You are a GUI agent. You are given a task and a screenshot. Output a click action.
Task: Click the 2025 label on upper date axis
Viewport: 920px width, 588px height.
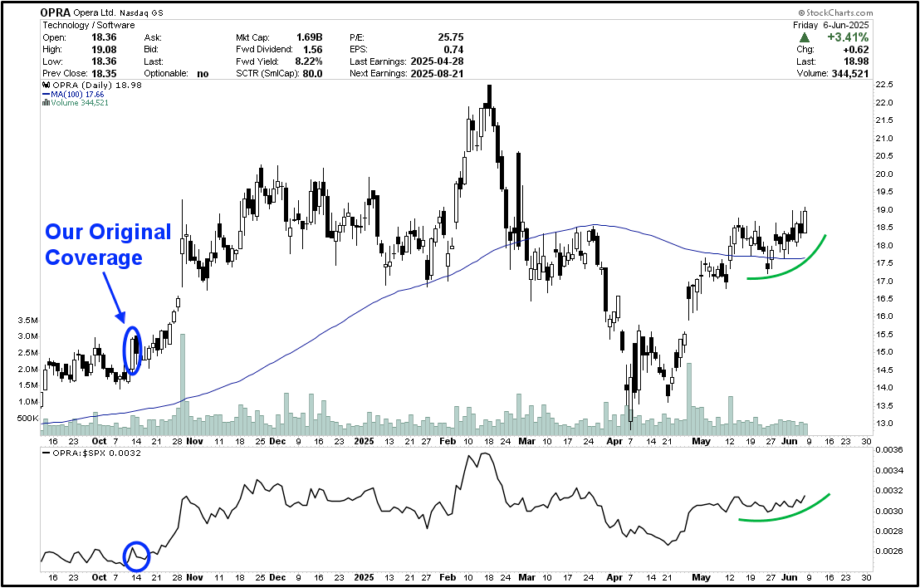point(364,441)
